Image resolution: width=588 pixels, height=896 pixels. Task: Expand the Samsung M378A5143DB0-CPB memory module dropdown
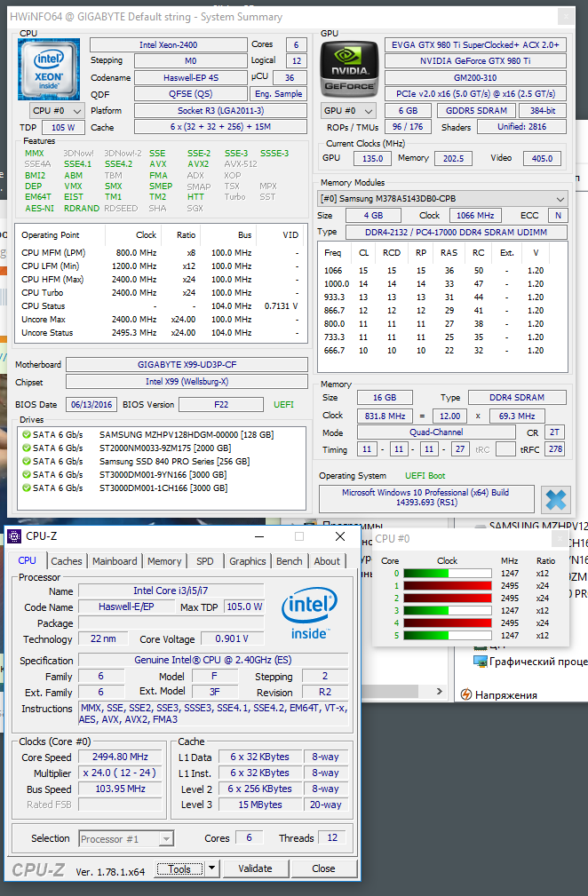[x=442, y=199]
